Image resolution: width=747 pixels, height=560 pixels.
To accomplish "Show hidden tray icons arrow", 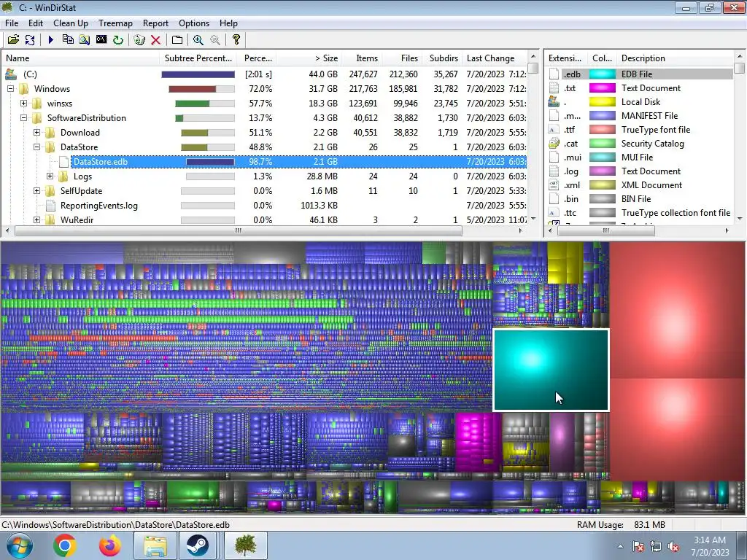I will (x=620, y=547).
